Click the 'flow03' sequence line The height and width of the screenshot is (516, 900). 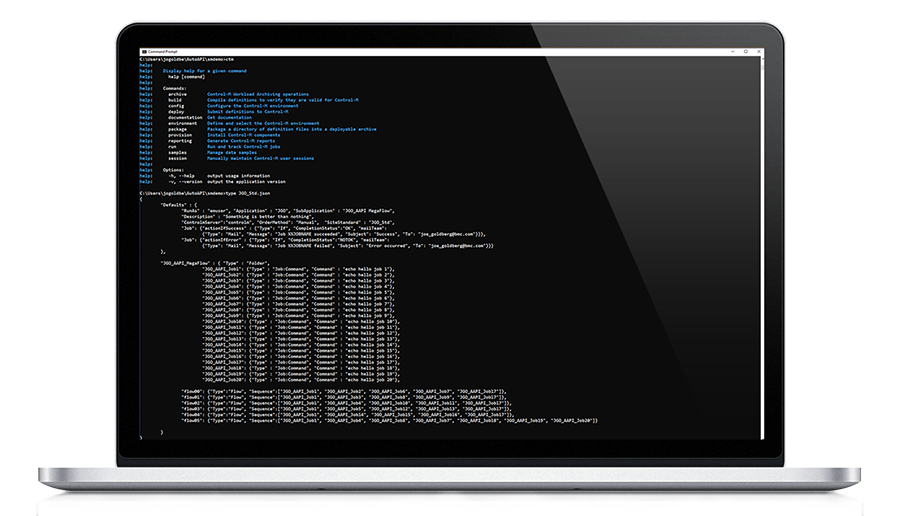[347, 409]
